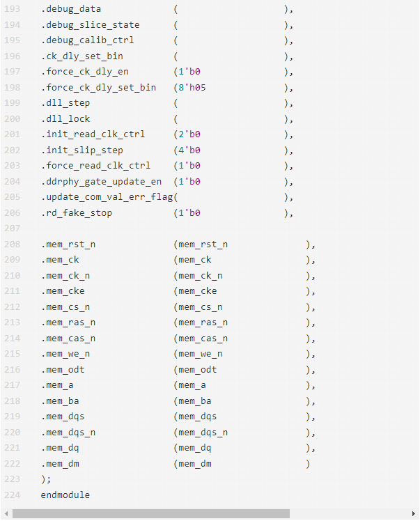
Task: Click the 2'b0 value for init_read_clk_ctrl
Action: [189, 134]
